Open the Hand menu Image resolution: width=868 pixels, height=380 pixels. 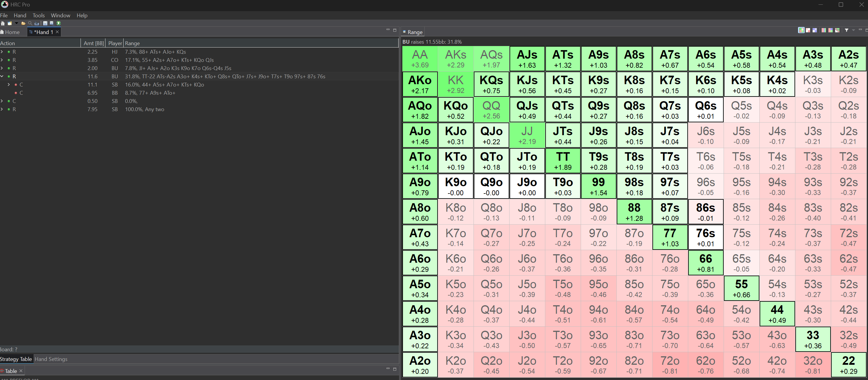click(x=20, y=15)
